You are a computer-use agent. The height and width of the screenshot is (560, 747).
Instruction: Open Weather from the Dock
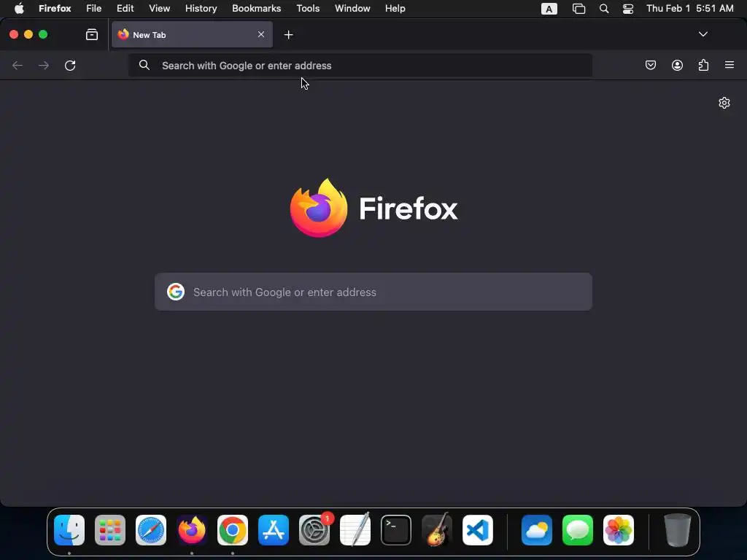[x=537, y=530]
